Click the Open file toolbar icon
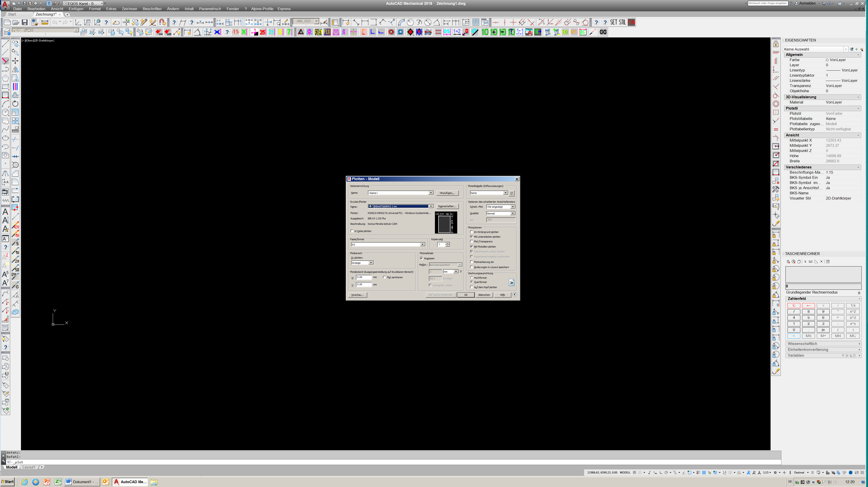This screenshot has width=868, height=487. 16,22
